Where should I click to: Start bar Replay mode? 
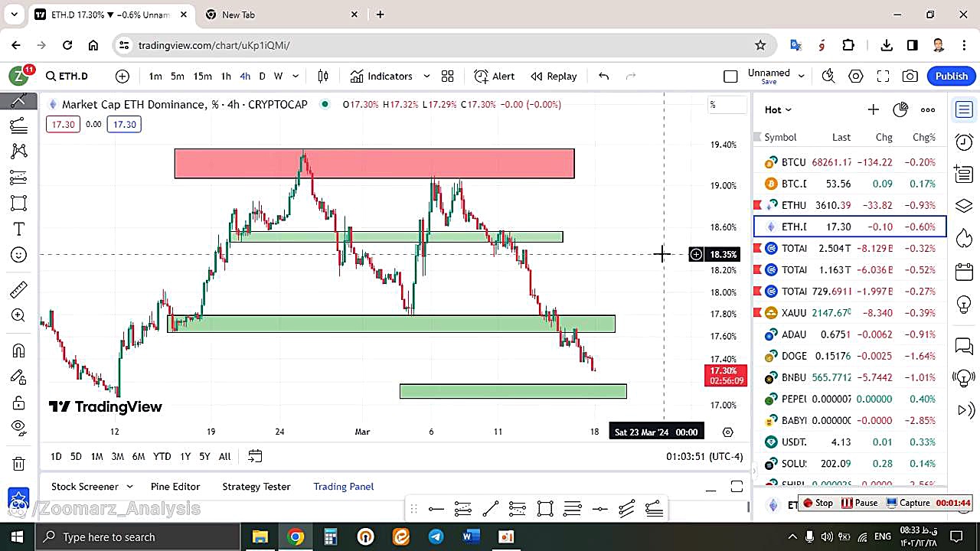(x=554, y=76)
